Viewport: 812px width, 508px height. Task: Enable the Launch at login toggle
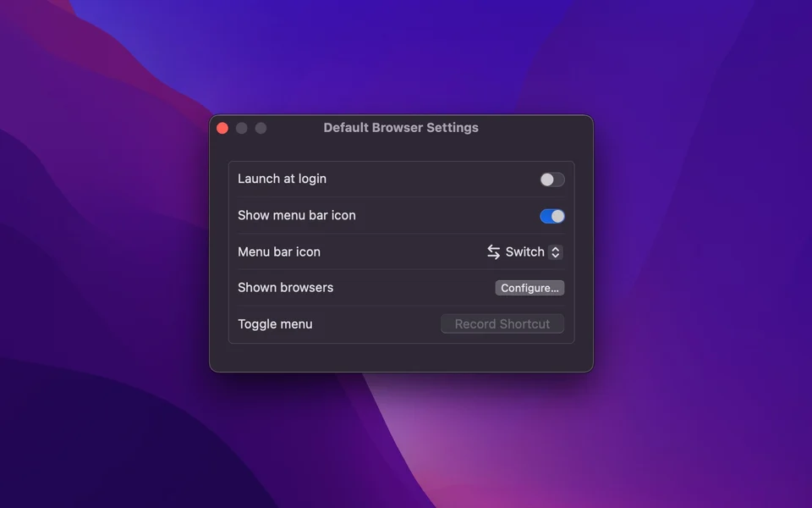(552, 179)
